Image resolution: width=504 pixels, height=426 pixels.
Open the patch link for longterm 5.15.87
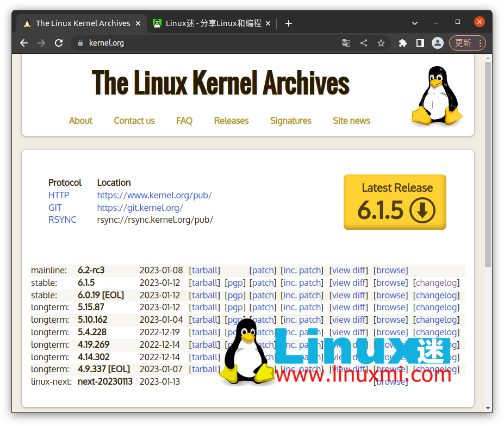click(263, 308)
